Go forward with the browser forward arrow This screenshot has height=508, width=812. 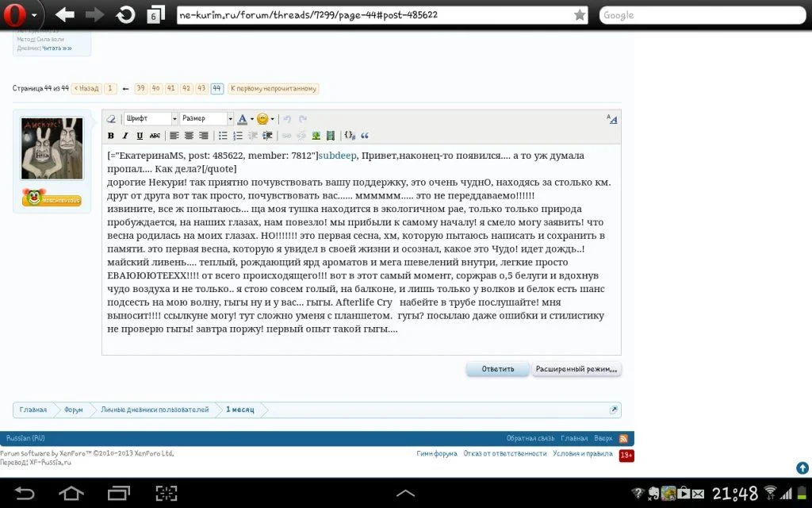(x=95, y=14)
